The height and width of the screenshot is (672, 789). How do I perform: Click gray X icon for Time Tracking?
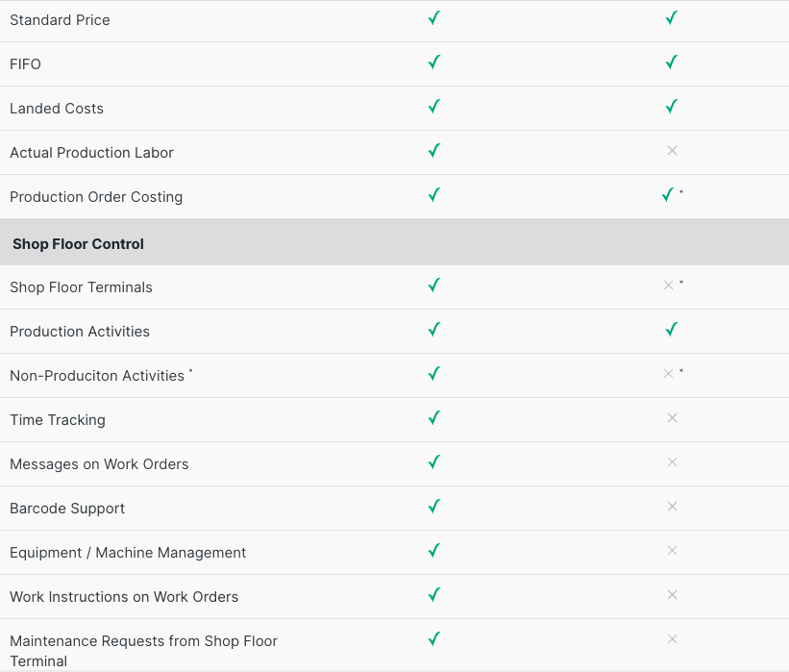672,418
